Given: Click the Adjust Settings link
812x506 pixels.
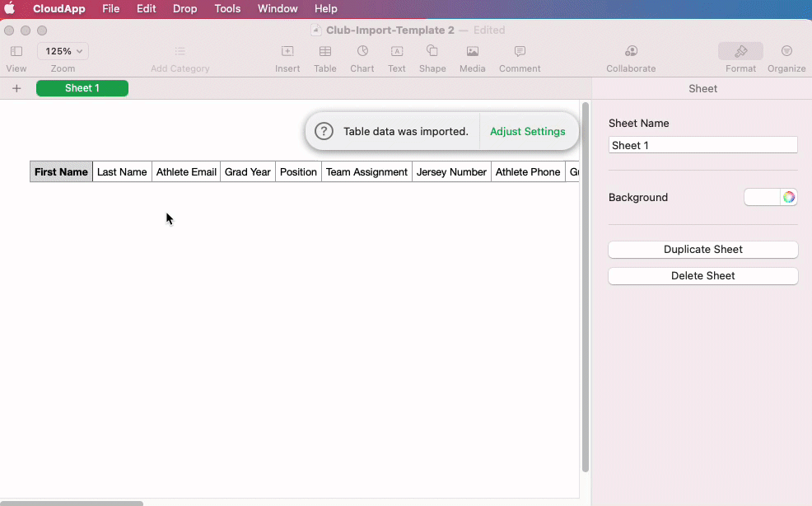Looking at the screenshot, I should (528, 131).
